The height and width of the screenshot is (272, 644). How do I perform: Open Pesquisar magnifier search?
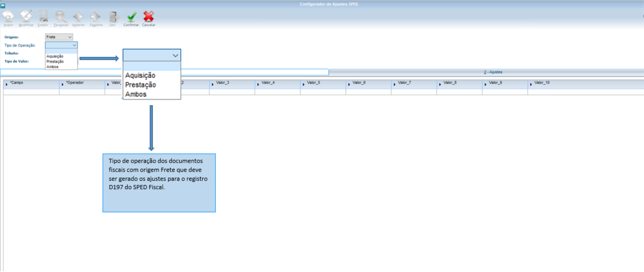(x=61, y=16)
